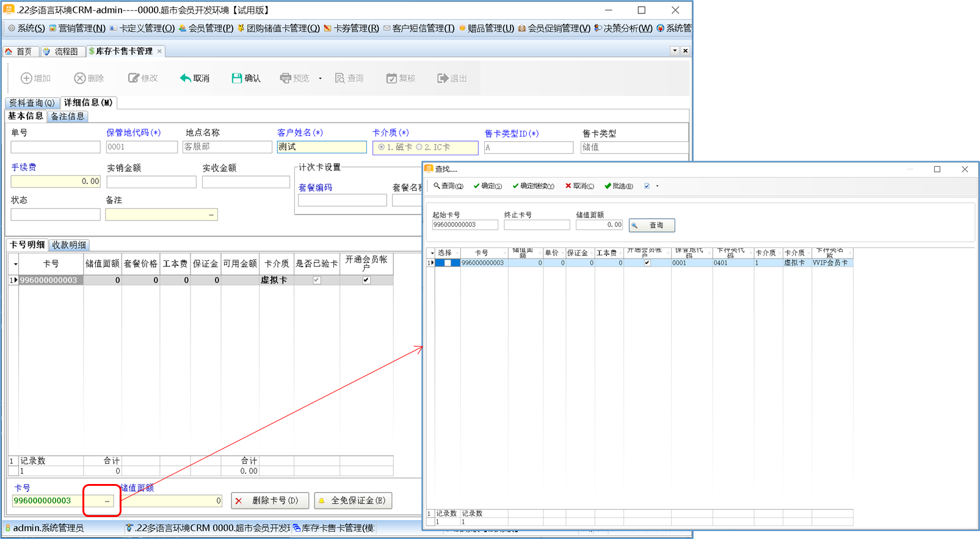Click the 终止卡号 input field
This screenshot has width=980, height=539.
click(x=536, y=225)
